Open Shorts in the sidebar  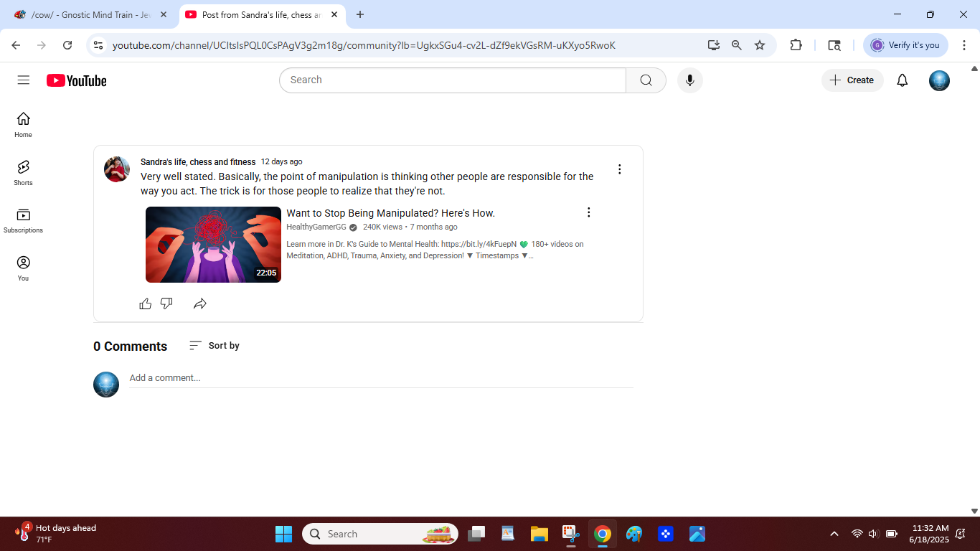click(x=23, y=173)
